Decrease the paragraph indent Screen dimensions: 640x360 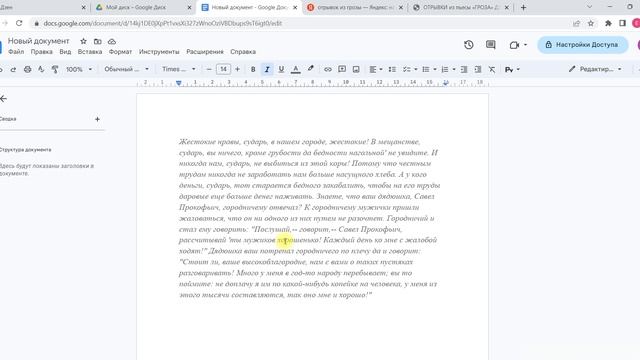(464, 69)
